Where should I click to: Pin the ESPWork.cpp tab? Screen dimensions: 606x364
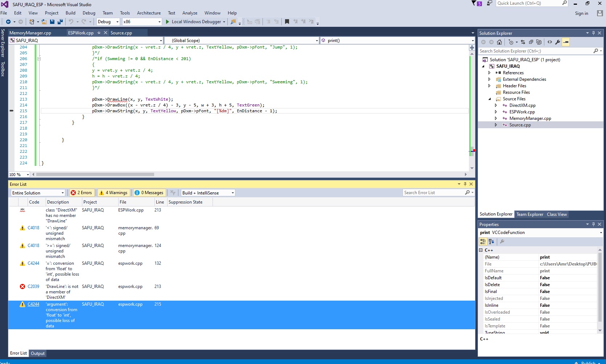99,33
